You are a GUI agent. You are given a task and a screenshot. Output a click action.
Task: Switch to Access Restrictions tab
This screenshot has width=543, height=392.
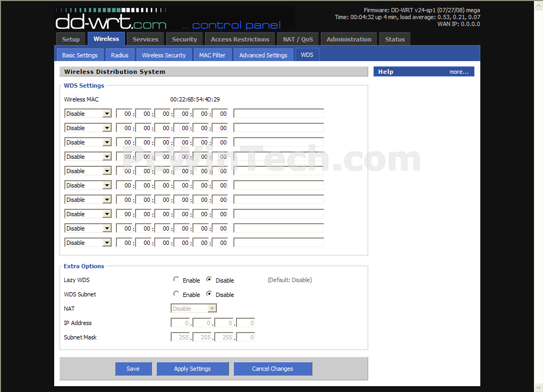(x=240, y=39)
